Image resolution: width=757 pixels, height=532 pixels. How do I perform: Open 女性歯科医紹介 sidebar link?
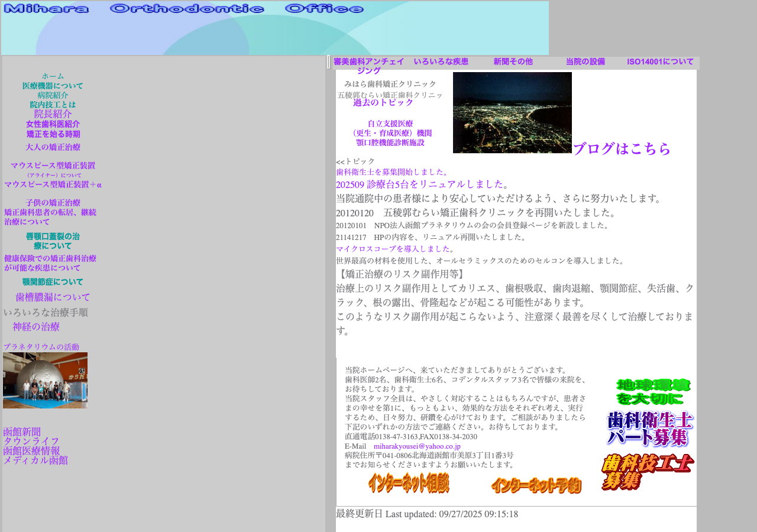[53, 124]
